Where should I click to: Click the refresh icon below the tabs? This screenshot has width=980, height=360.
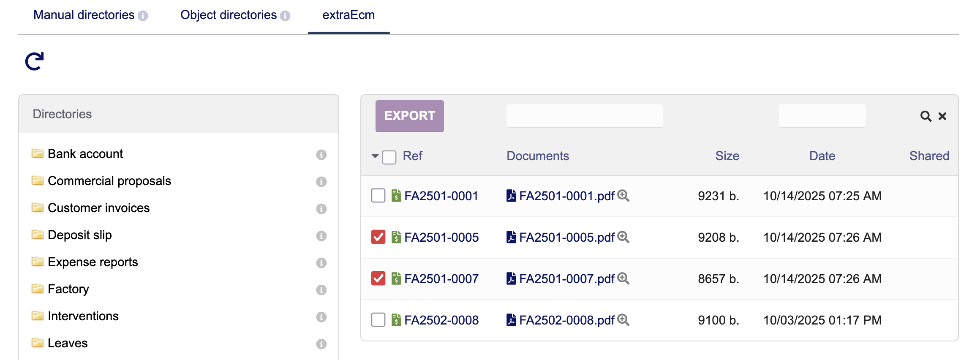tap(34, 62)
